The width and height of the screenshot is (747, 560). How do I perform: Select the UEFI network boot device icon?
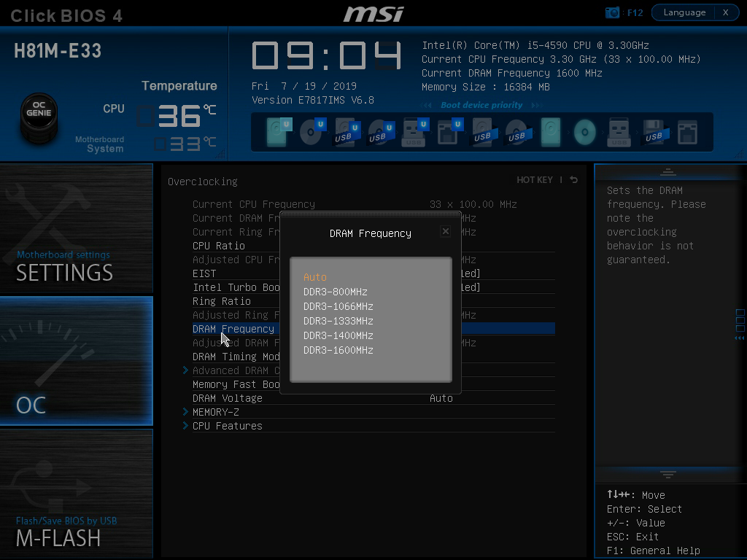pyautogui.click(x=449, y=131)
